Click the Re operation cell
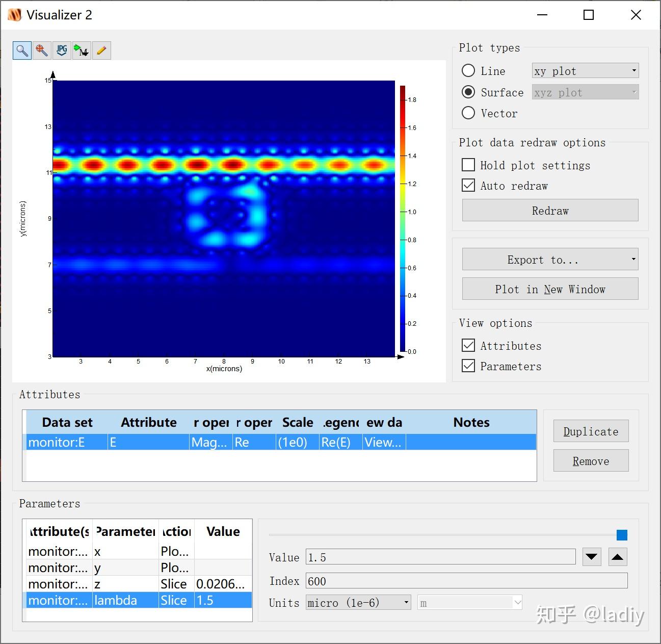Viewport: 661px width, 644px height. tap(254, 442)
